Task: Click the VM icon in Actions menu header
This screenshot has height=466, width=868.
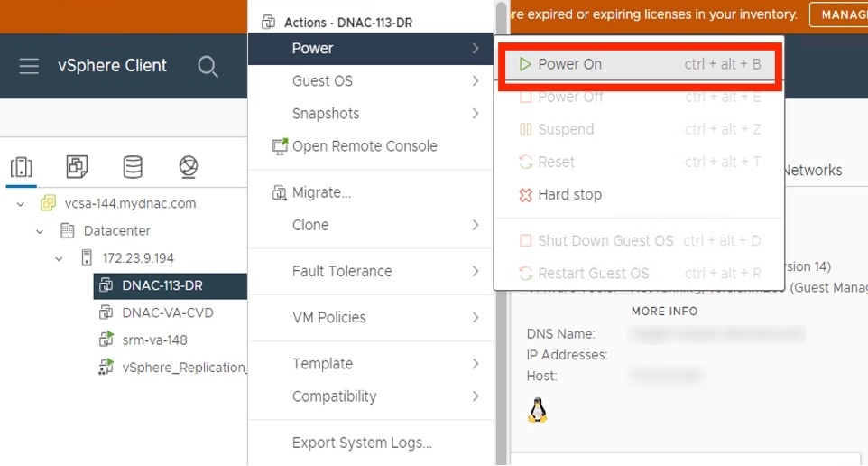Action: point(269,23)
